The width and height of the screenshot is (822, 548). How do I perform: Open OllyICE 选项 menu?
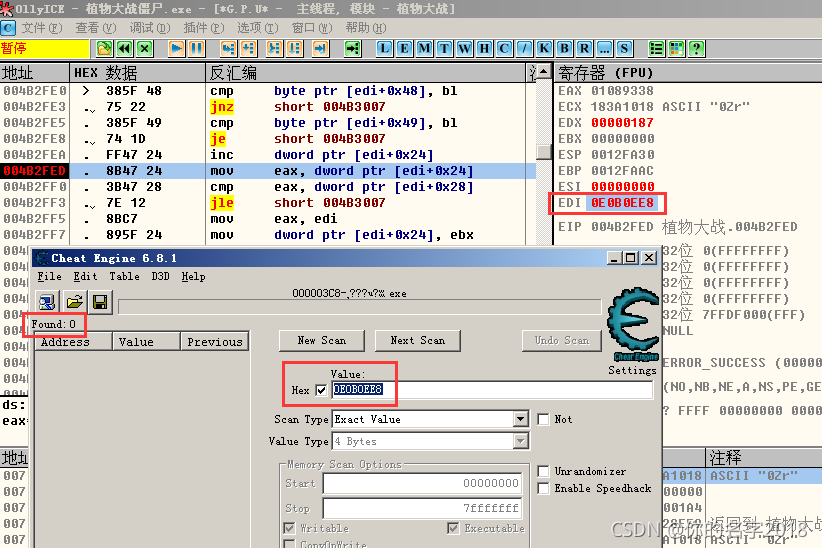257,27
